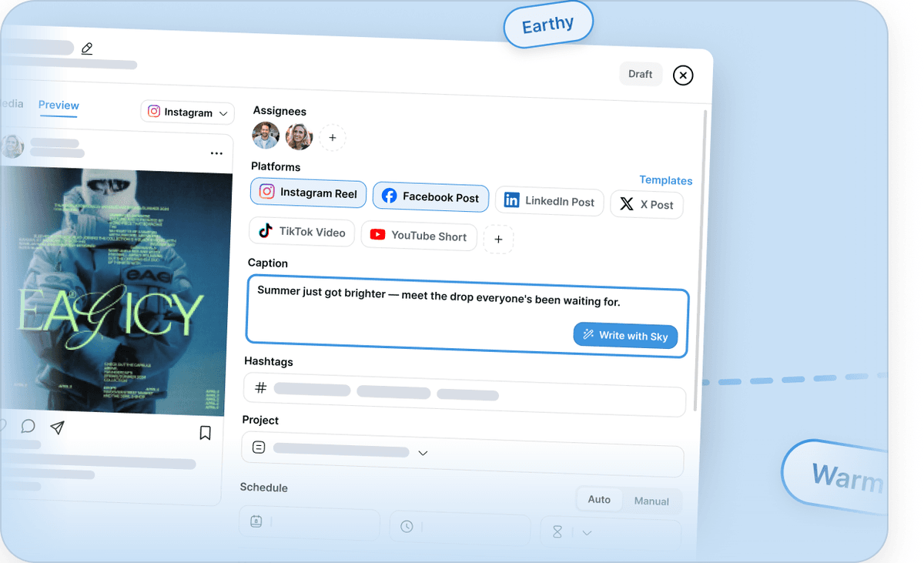Viewport: 924px width, 563px height.
Task: Open the Templates link
Action: coord(666,180)
